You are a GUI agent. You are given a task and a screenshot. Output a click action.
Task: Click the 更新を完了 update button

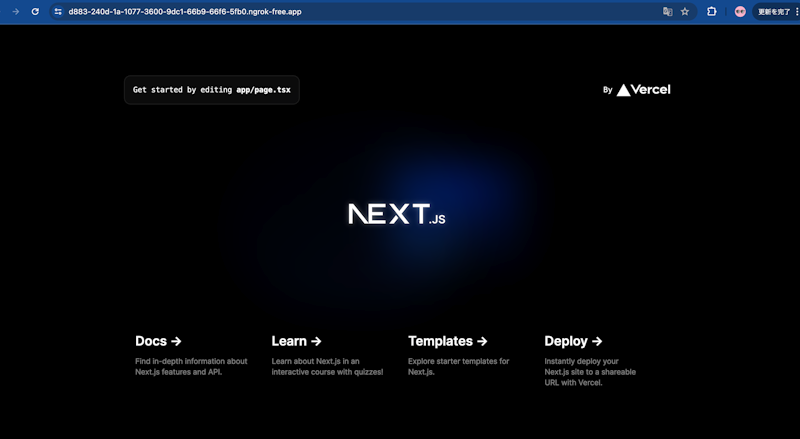pos(773,11)
